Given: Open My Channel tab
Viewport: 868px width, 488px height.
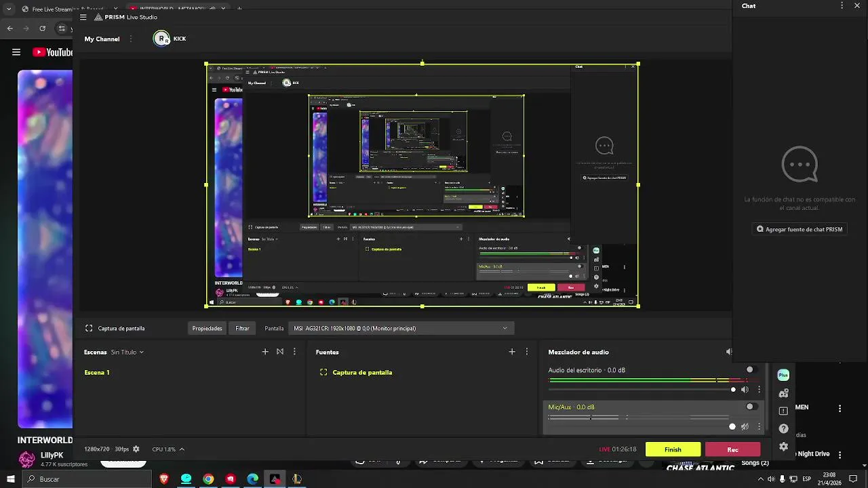Looking at the screenshot, I should tap(102, 39).
